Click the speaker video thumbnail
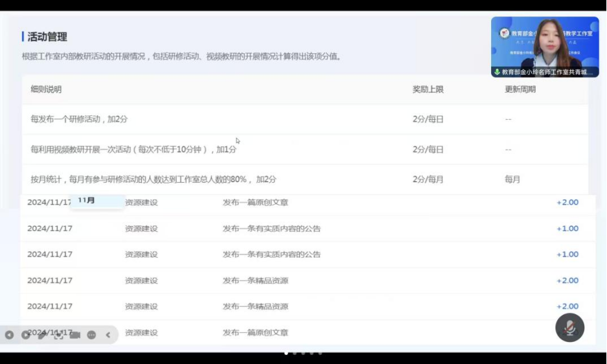The image size is (607, 364). pyautogui.click(x=545, y=47)
